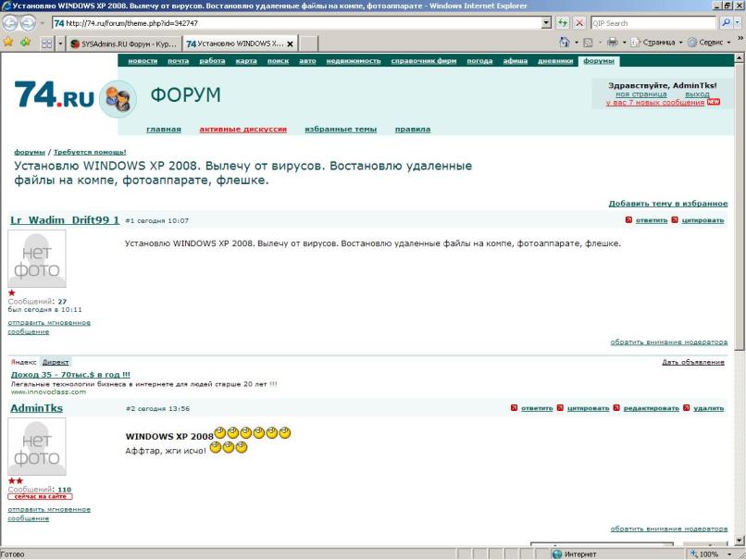The image size is (746, 560).
Task: Edit post #2 with редактировать
Action: click(x=651, y=408)
